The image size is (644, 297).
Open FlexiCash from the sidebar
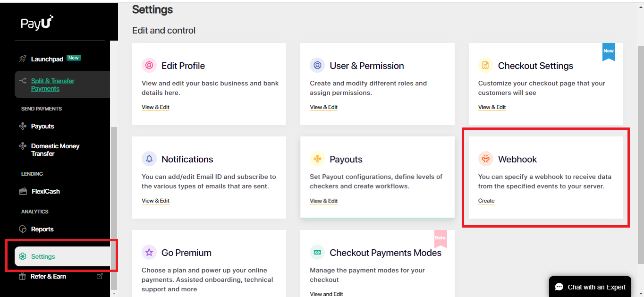45,191
